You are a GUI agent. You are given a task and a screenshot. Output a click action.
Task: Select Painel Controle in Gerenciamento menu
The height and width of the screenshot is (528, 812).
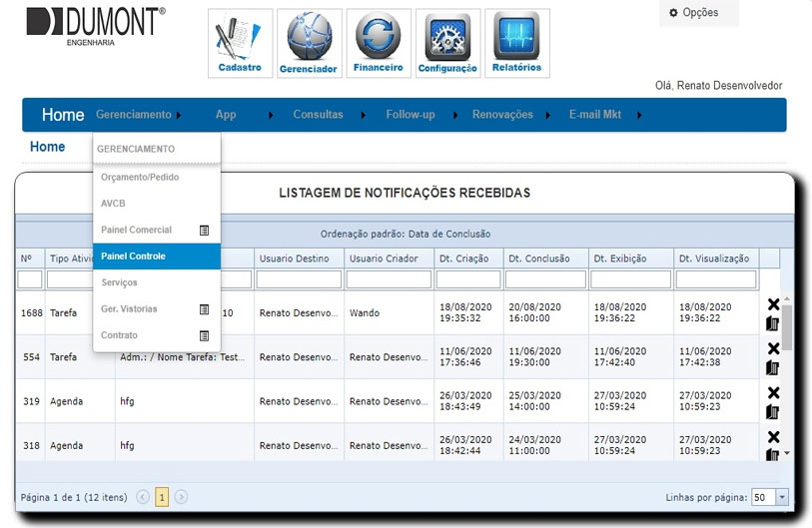tap(134, 257)
